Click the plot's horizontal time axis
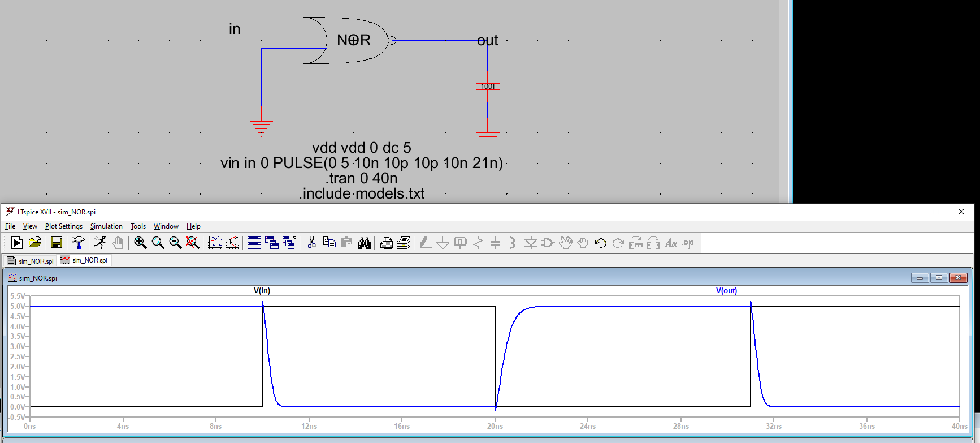 495,426
